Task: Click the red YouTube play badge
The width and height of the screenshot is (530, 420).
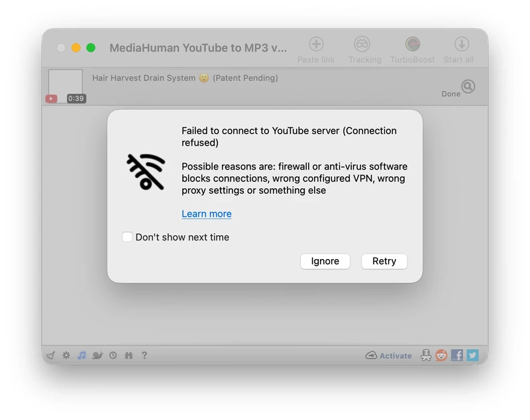Action: tap(52, 99)
